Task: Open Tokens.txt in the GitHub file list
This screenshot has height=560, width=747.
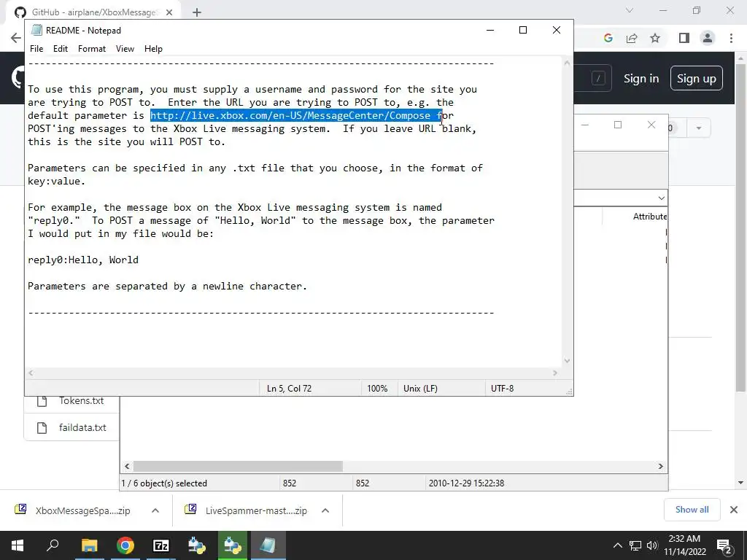Action: tap(82, 401)
